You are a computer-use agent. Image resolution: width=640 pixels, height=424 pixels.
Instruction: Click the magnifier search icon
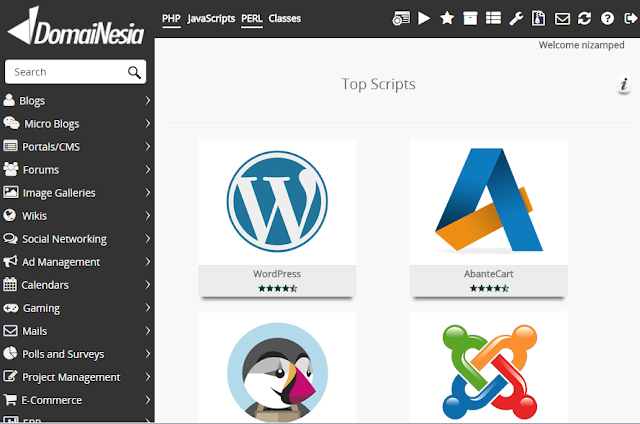coord(134,72)
